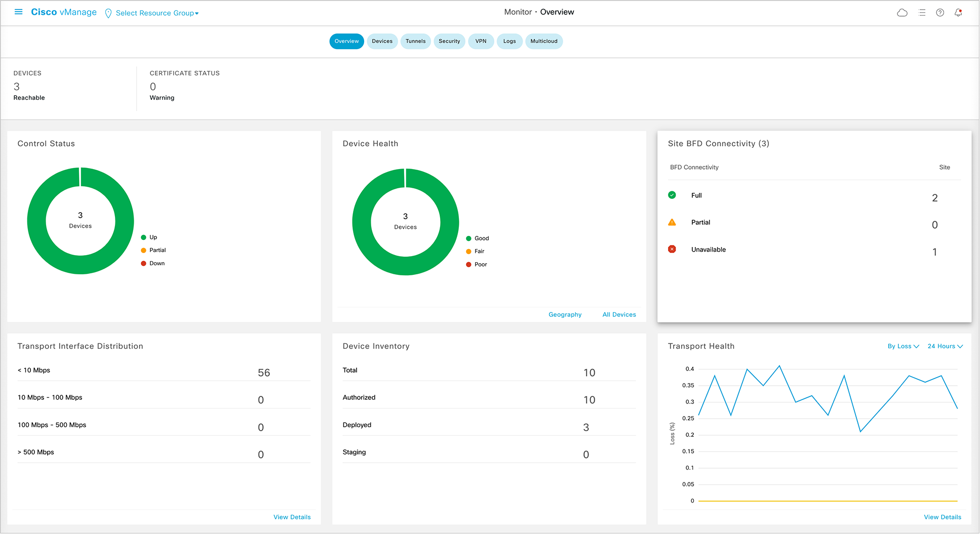Switch to the Multicloud tab

(543, 42)
